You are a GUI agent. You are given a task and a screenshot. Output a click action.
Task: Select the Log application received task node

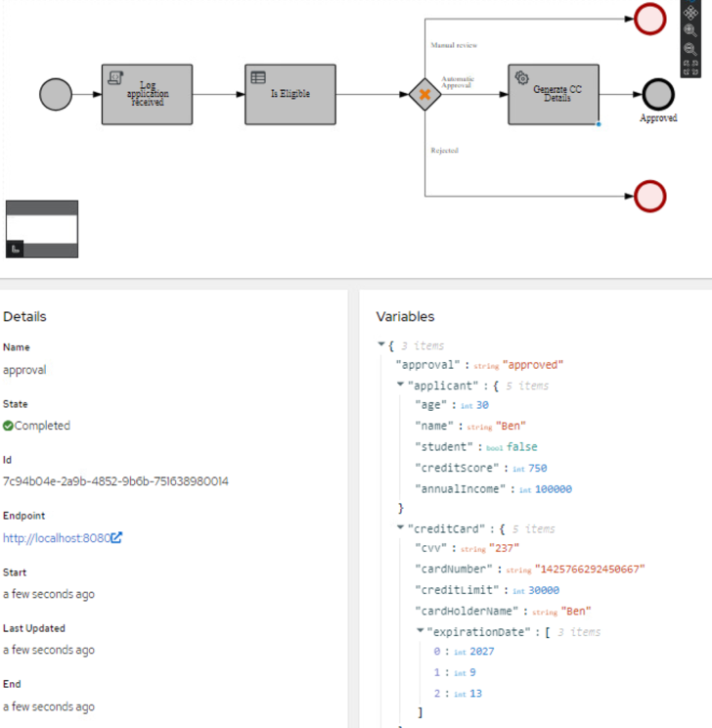pos(147,95)
